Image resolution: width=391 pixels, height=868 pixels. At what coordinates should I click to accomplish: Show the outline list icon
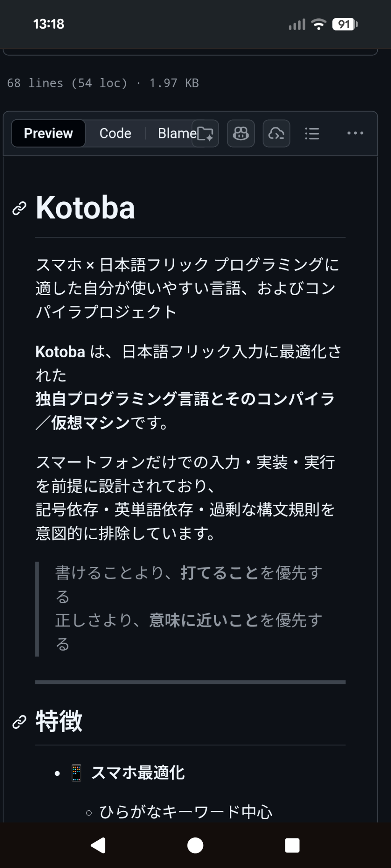(312, 133)
